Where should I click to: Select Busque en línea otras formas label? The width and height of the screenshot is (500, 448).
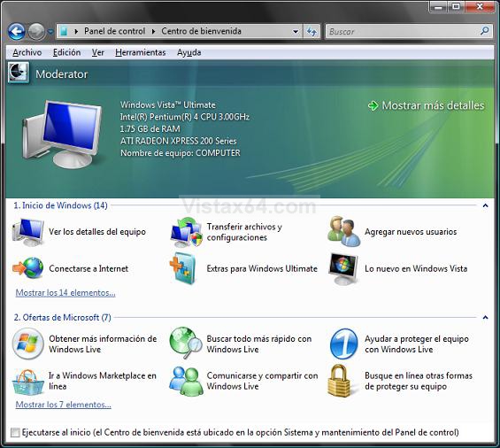point(419,381)
